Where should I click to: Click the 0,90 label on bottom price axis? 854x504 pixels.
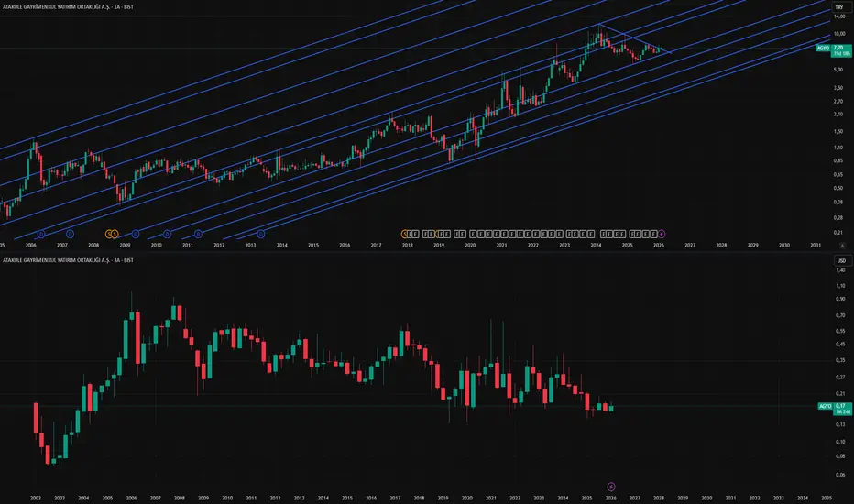841,299
